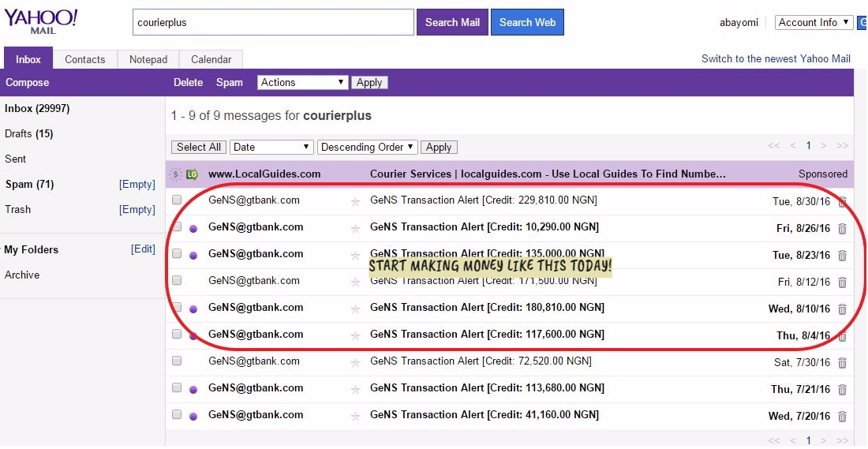Click the Search Mail button
Screen dimensions: 868x449
click(x=452, y=22)
